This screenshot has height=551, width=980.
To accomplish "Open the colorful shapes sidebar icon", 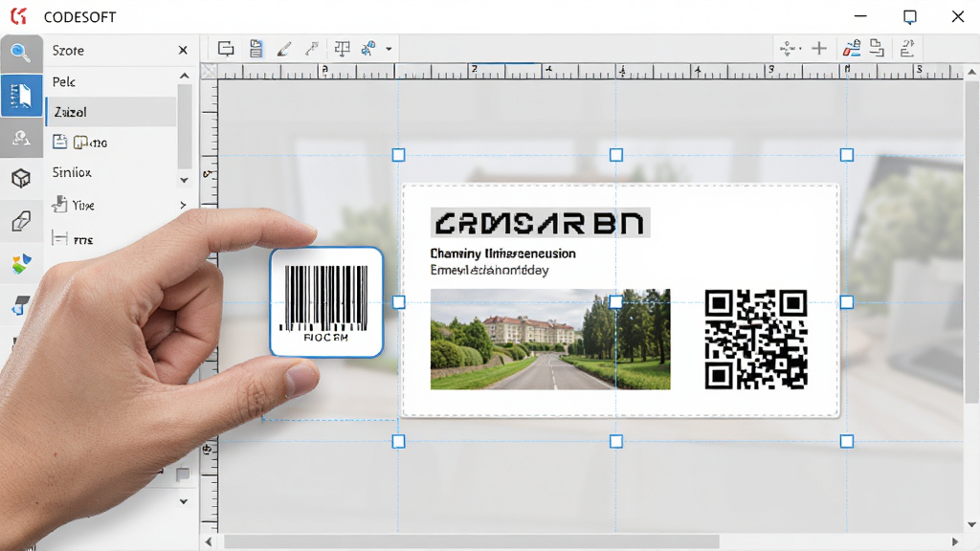I will click(x=21, y=264).
